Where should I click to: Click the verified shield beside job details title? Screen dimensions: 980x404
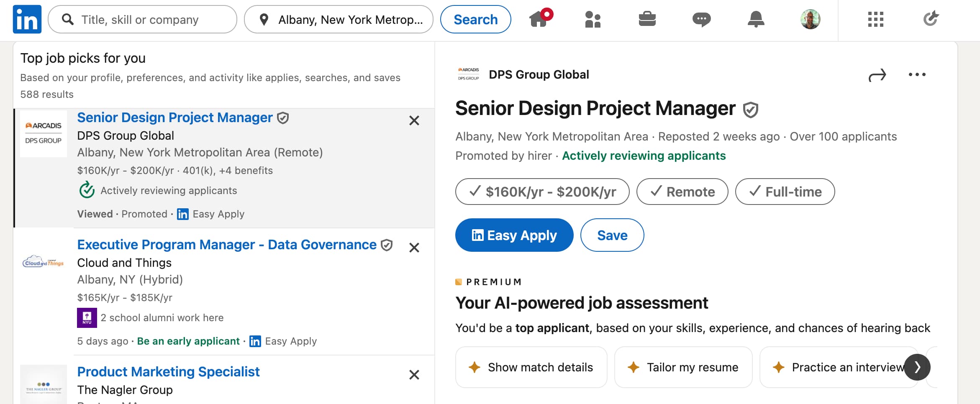(750, 110)
